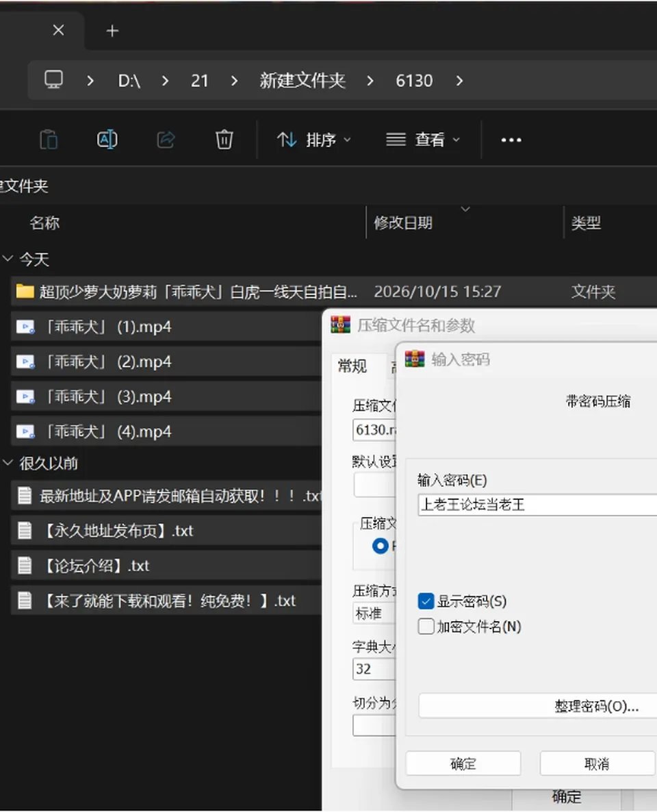Open the 查看 view dropdown
The width and height of the screenshot is (657, 812).
pyautogui.click(x=423, y=140)
